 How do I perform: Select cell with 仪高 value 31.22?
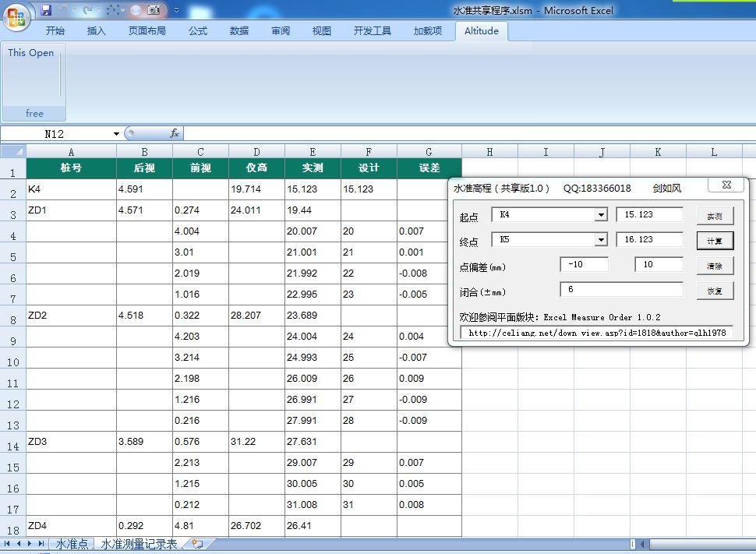[x=256, y=442]
